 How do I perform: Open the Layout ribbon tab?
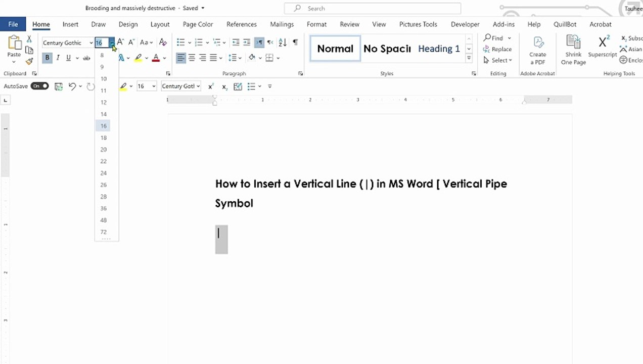(160, 24)
